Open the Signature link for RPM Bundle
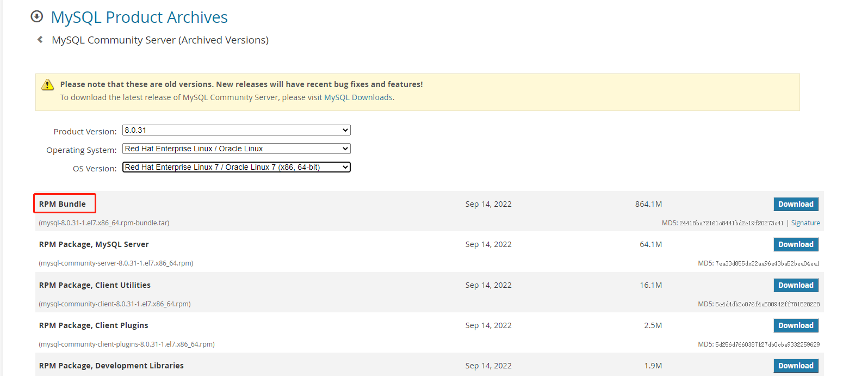The width and height of the screenshot is (868, 376). click(x=805, y=223)
